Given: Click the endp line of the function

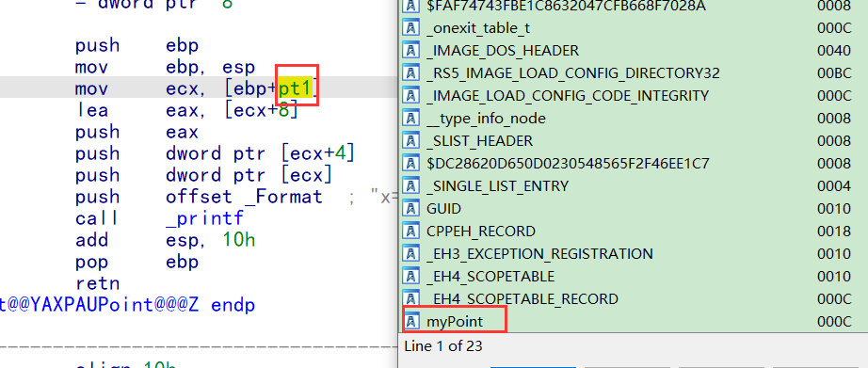Looking at the screenshot, I should click(127, 305).
